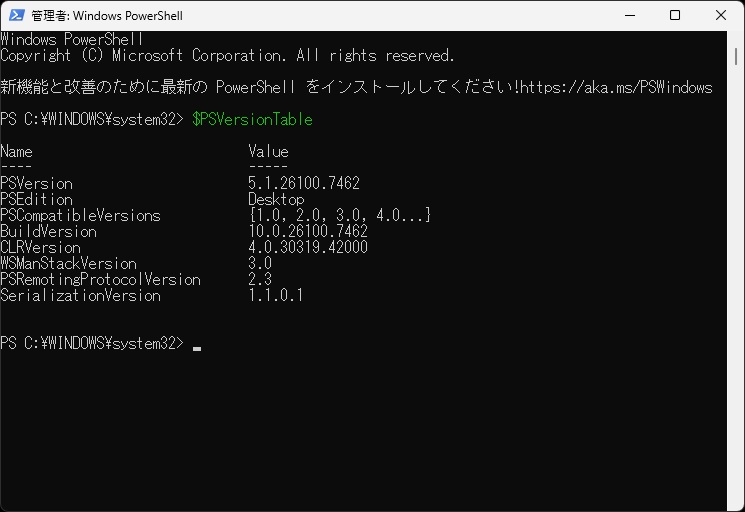Click the PSEdition property name
Screen dimensions: 745x512
(x=36, y=200)
